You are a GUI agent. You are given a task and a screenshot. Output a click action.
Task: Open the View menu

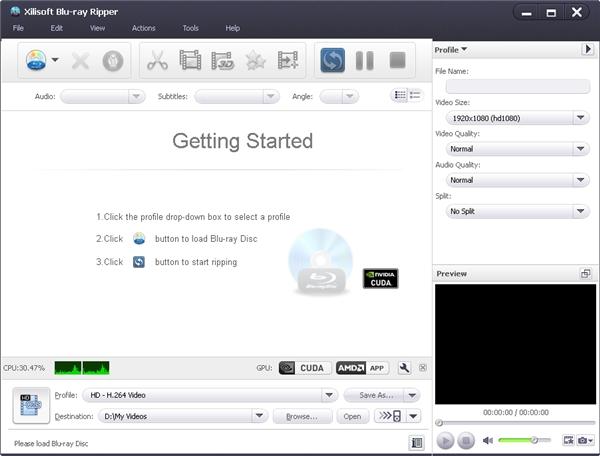point(97,28)
